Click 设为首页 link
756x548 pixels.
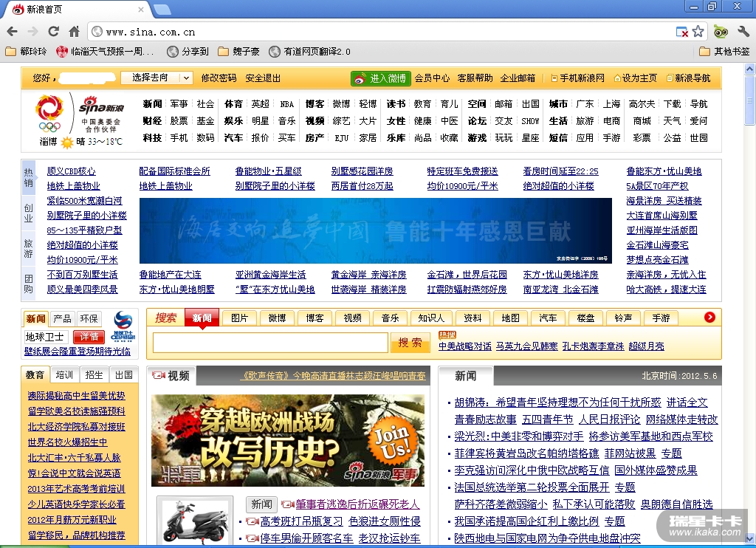tap(636, 78)
